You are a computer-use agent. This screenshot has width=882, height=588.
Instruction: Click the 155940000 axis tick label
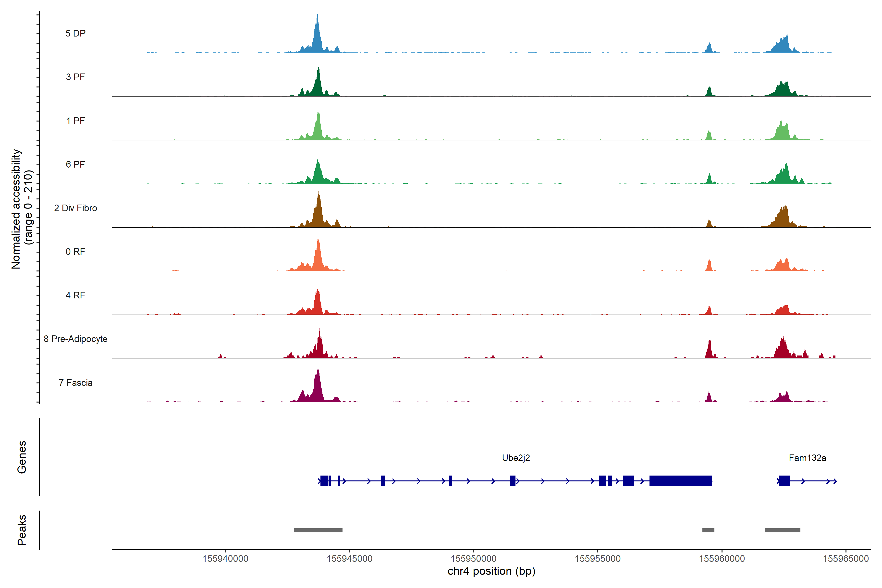(x=225, y=559)
